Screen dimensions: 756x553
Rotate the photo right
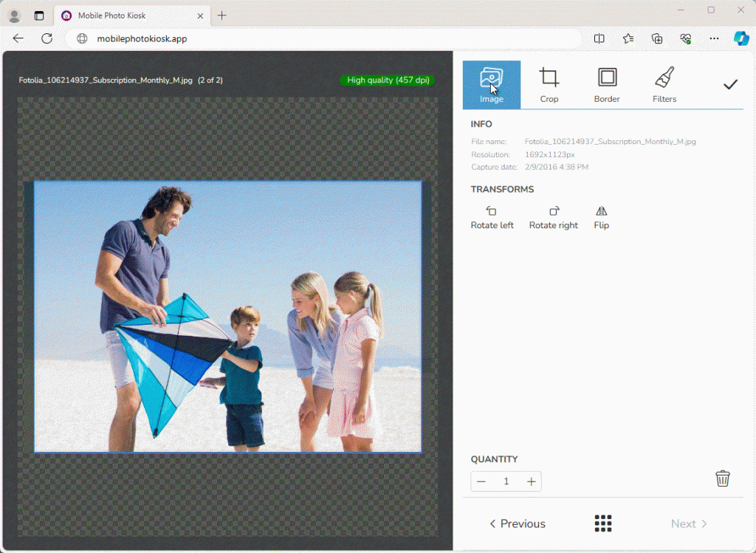click(x=554, y=218)
